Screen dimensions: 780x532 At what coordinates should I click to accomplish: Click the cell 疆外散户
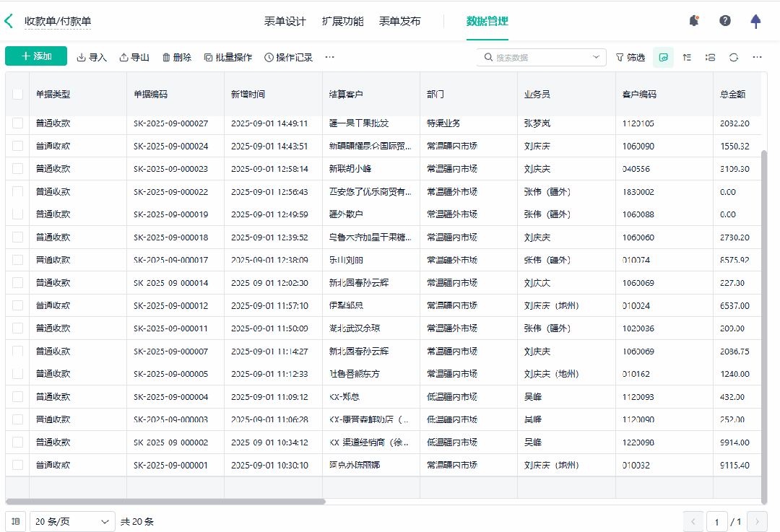tap(346, 214)
